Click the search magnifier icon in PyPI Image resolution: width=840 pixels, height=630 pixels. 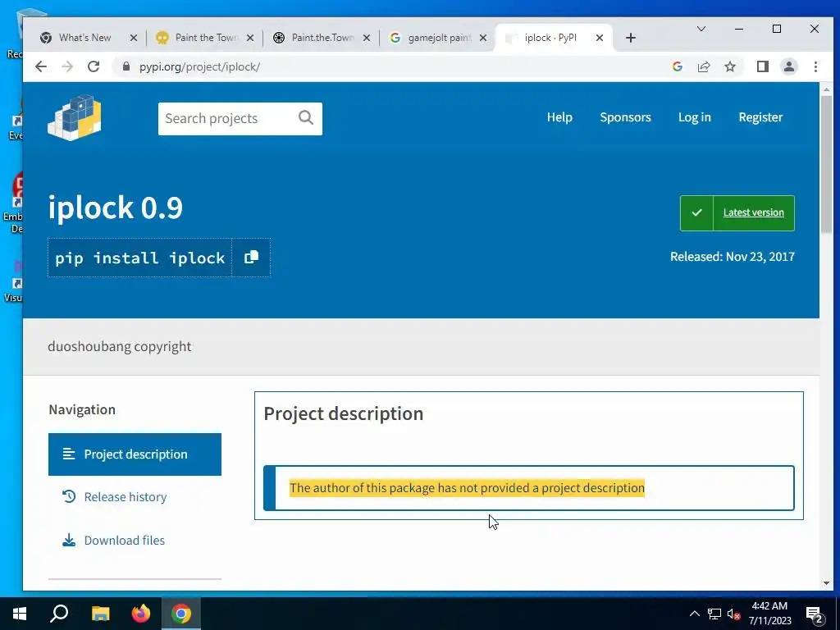pos(306,118)
